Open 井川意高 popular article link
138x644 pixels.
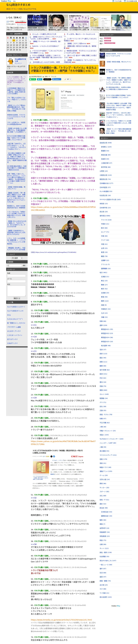pyautogui.click(x=118, y=88)
